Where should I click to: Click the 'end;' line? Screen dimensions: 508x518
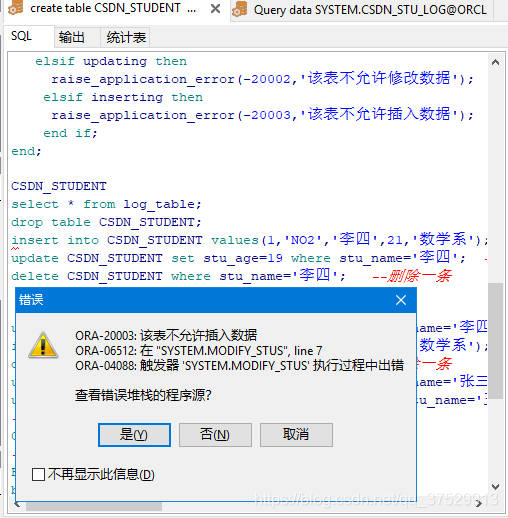click(26, 151)
